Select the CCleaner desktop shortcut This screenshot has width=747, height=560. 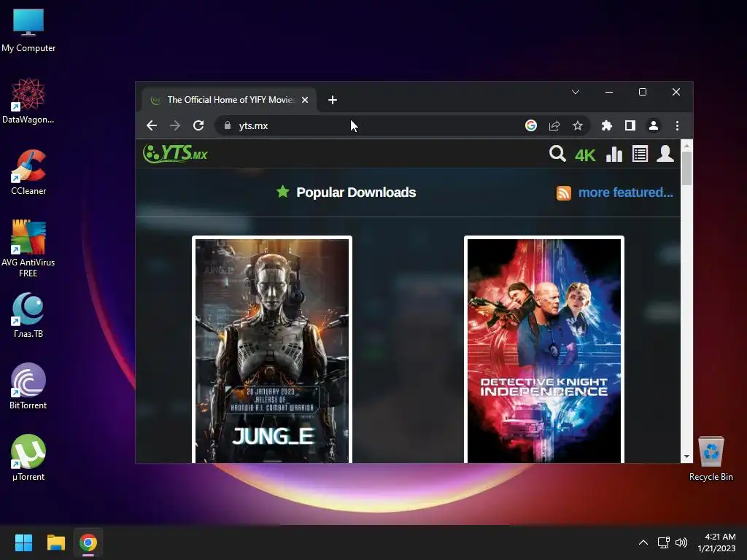coord(28,172)
